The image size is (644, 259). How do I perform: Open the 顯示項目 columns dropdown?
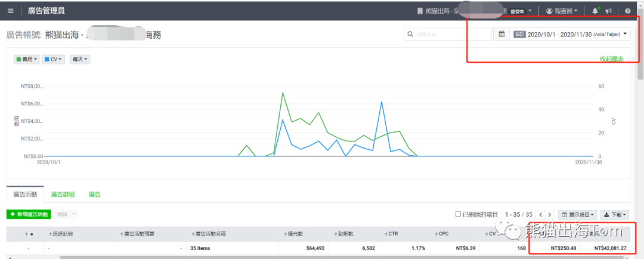[577, 215]
